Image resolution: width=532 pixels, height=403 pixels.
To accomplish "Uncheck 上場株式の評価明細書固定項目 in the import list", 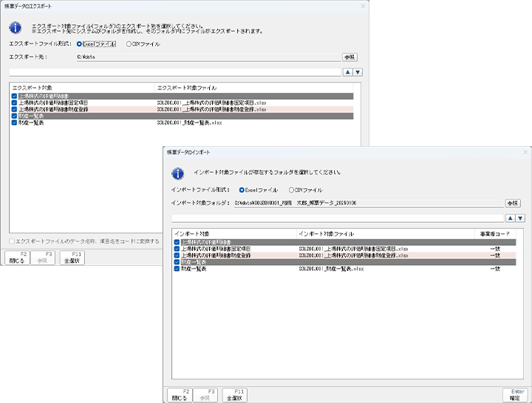I will (177, 249).
